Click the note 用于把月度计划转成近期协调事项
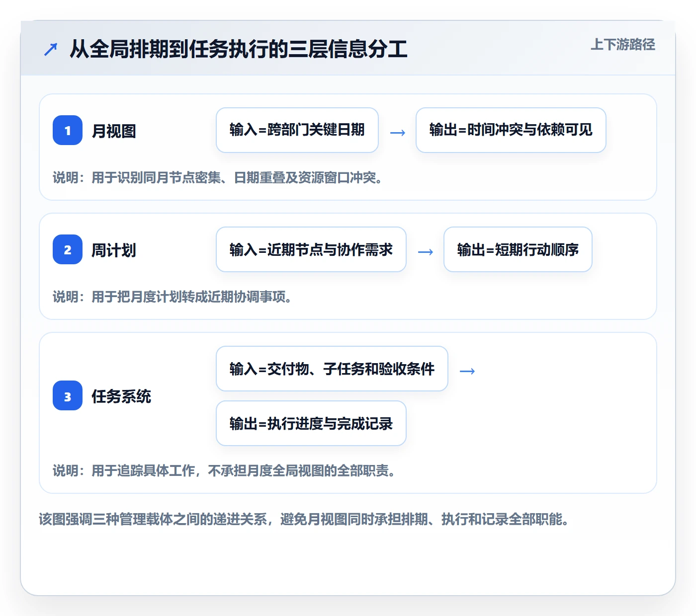The image size is (696, 616). click(x=172, y=297)
